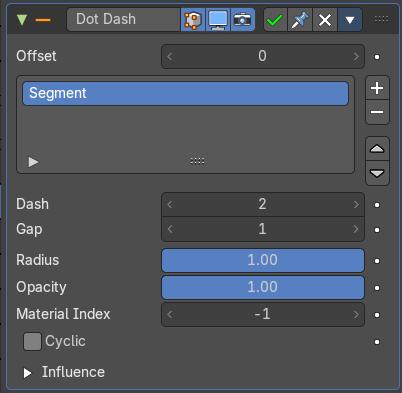Remove the Dot Dash modifier
This screenshot has width=402, height=393.
pyautogui.click(x=325, y=19)
